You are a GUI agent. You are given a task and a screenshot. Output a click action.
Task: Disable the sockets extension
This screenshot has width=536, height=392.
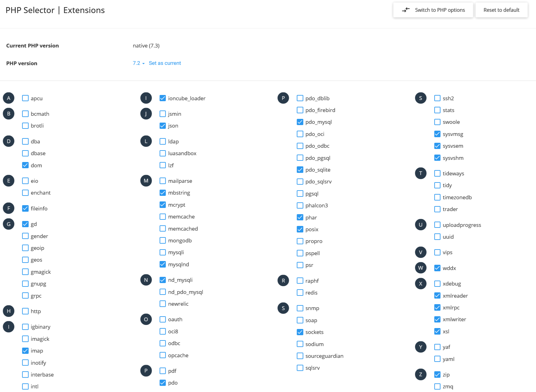(300, 332)
